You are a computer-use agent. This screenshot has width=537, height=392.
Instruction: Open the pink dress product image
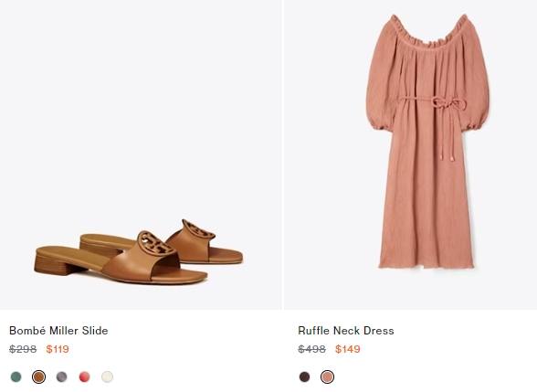pos(411,154)
